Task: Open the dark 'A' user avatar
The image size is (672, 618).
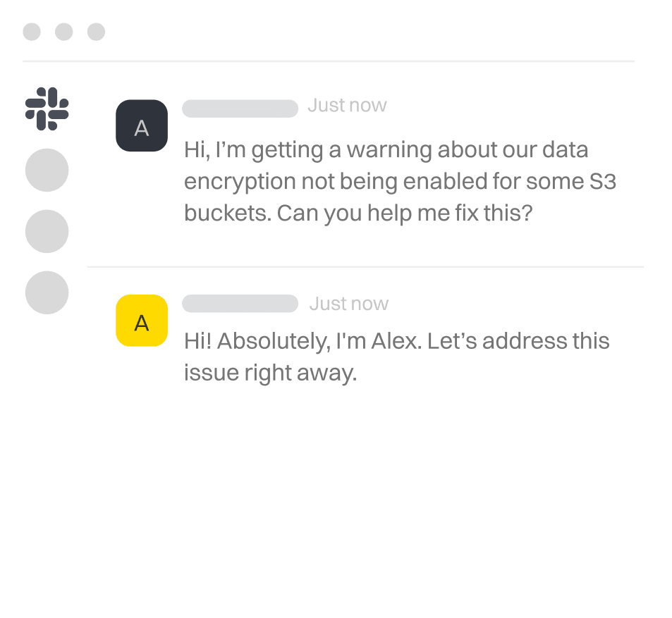Action: 142,126
